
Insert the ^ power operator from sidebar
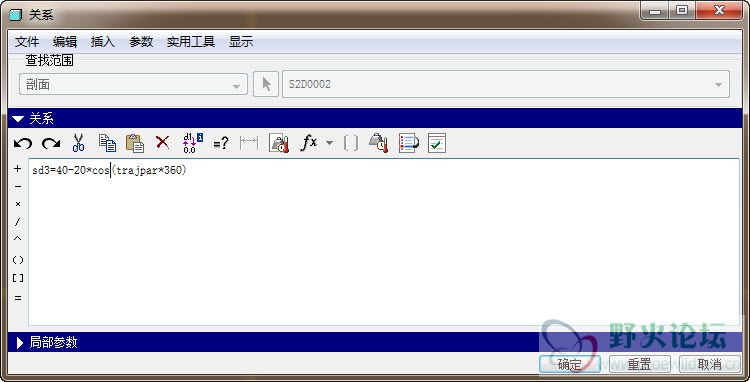[18, 239]
